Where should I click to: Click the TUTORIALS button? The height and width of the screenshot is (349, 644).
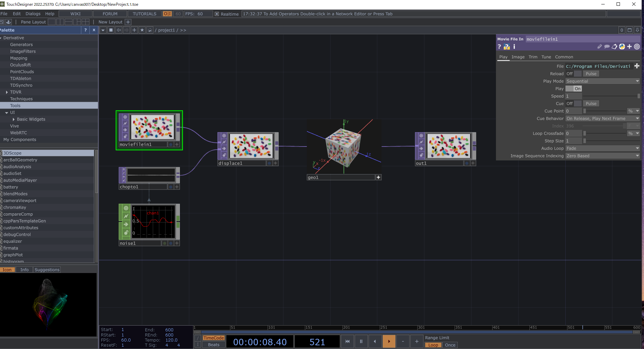pyautogui.click(x=145, y=14)
